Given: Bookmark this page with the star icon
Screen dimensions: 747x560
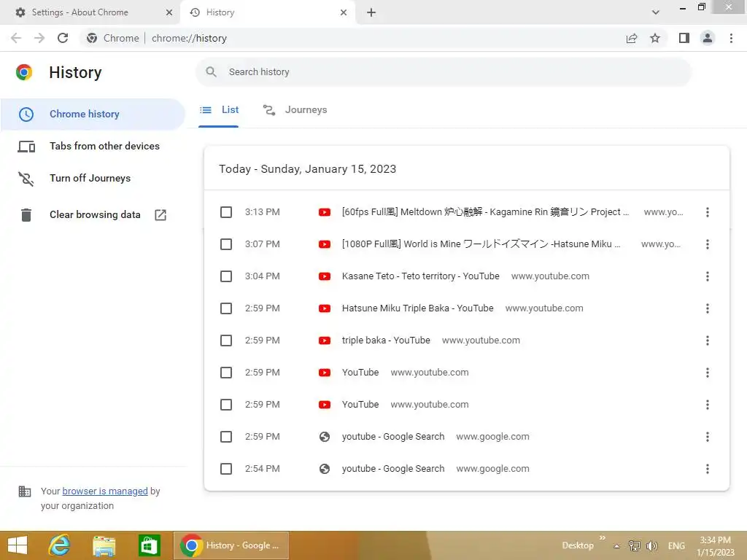Looking at the screenshot, I should coord(655,38).
